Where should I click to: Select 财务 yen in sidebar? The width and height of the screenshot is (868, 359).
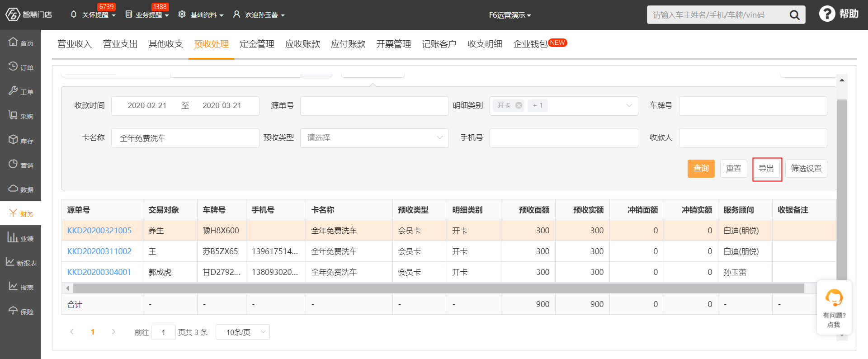(20, 213)
